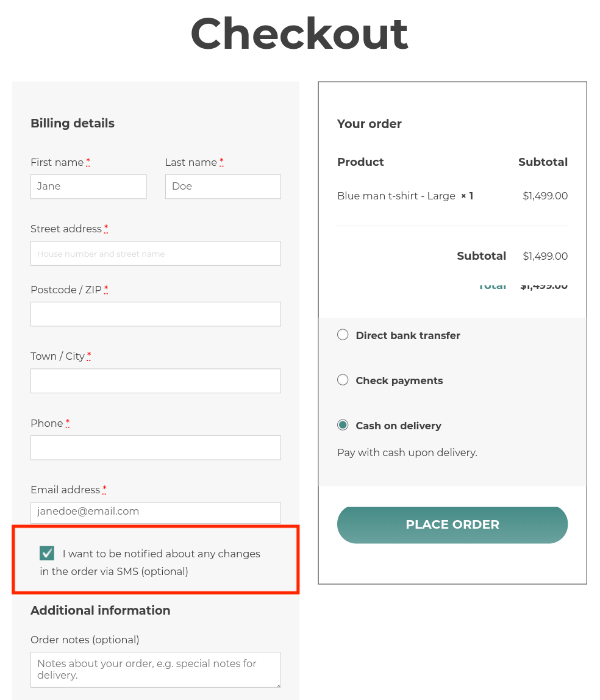Click the red required asterisk beside Phone
600x700 pixels.
coord(68,423)
